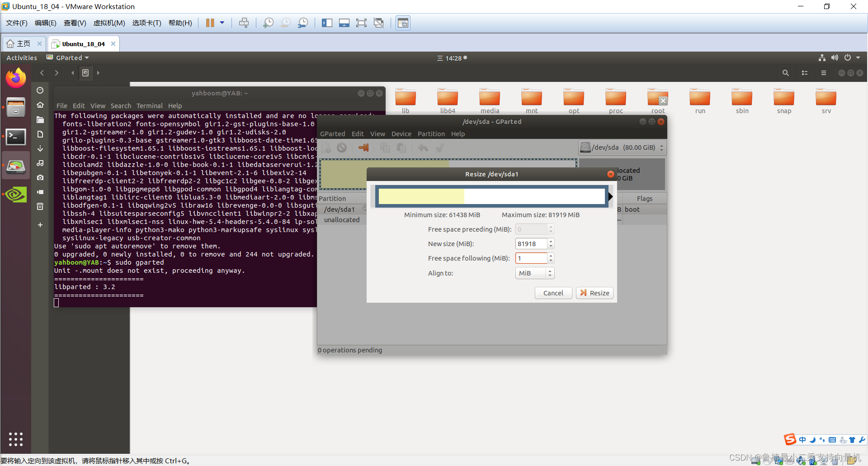Viewport: 868px width, 466px height.
Task: Go back in Files navigation
Action: pyautogui.click(x=42, y=73)
